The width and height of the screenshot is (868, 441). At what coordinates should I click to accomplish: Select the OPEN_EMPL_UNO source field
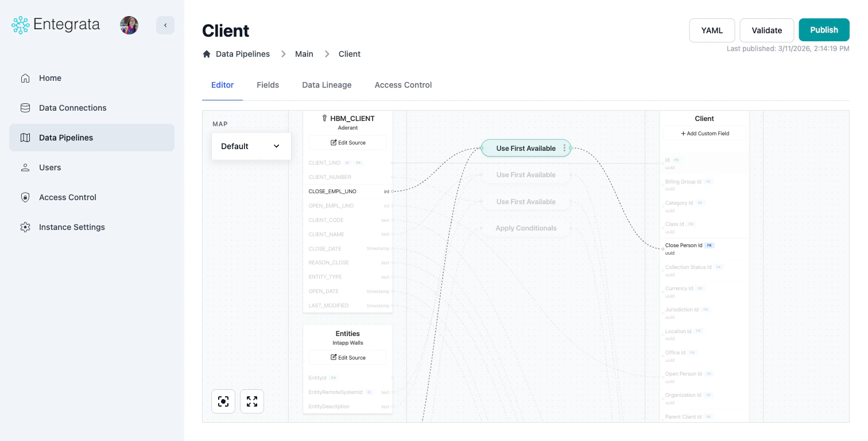(348, 206)
